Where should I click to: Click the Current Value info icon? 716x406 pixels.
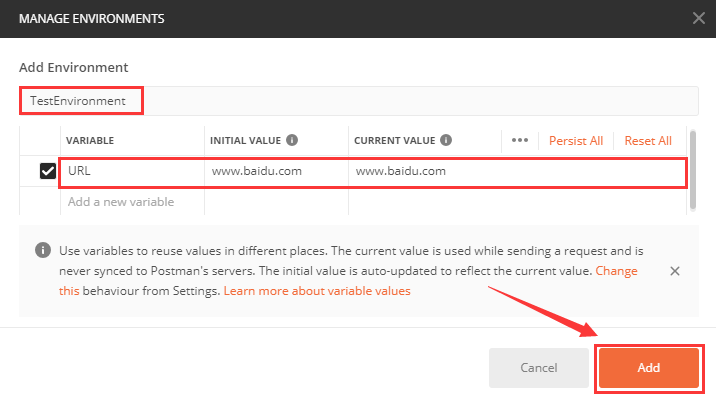pyautogui.click(x=446, y=140)
